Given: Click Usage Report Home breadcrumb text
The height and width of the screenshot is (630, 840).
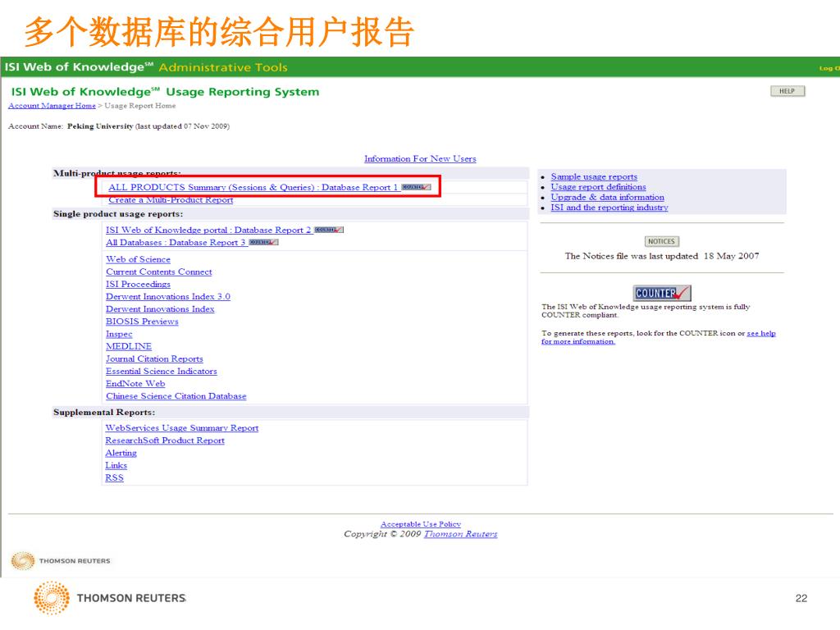Looking at the screenshot, I should click(x=139, y=106).
